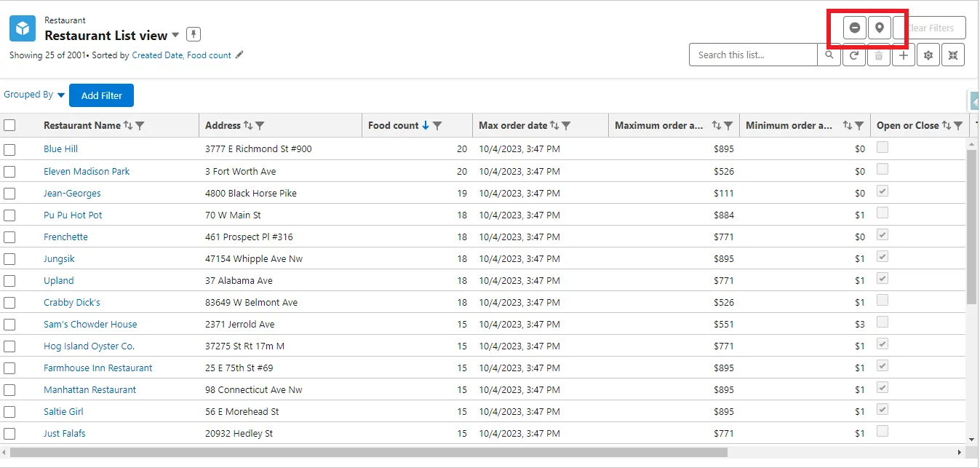Viewport: 980px width, 468px height.
Task: Open the Saltie Girl record link
Action: (63, 412)
